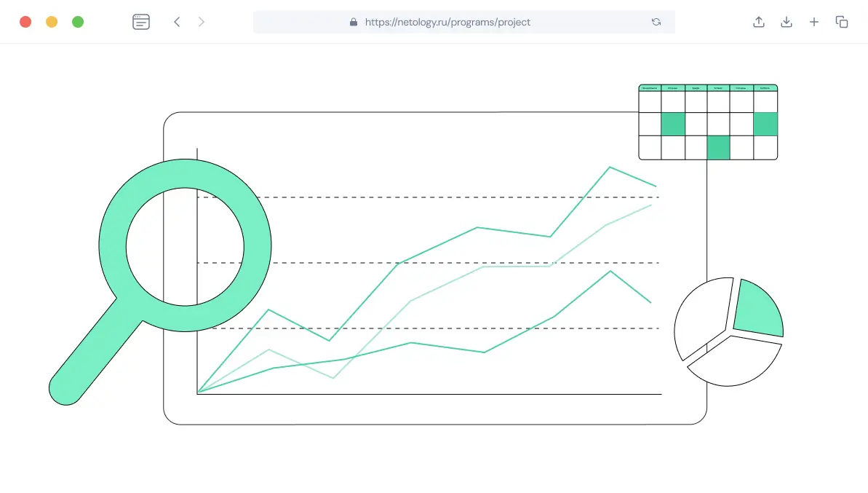Click the padlock icon in the address bar
The width and height of the screenshot is (868, 493).
[354, 22]
